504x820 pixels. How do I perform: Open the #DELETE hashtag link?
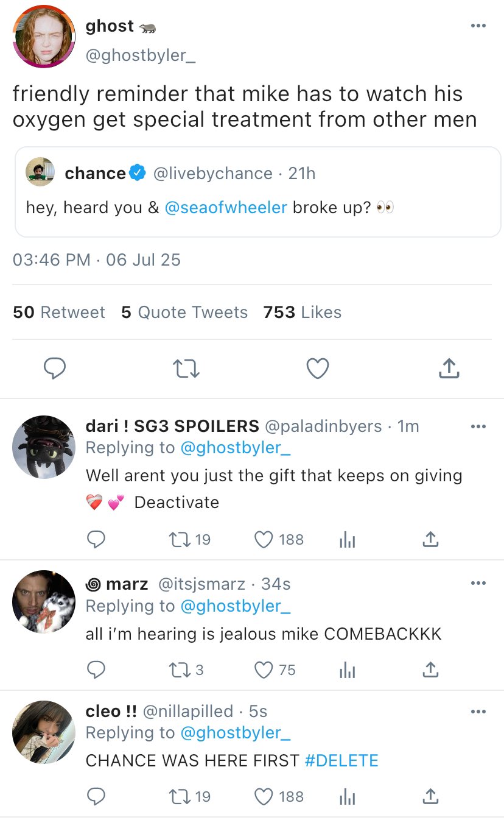click(x=341, y=760)
